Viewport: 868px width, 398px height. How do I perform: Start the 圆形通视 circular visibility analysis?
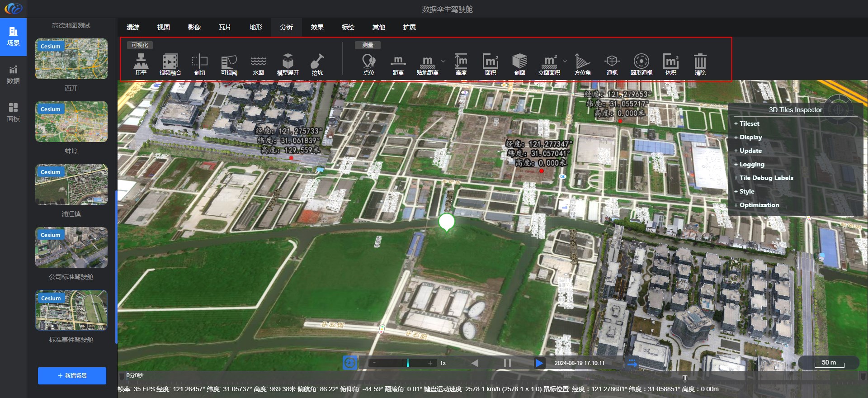[x=641, y=64]
